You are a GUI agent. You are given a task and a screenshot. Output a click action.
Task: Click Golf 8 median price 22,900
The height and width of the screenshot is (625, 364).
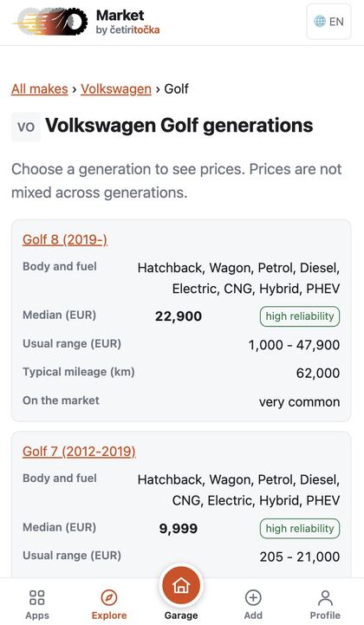(179, 316)
